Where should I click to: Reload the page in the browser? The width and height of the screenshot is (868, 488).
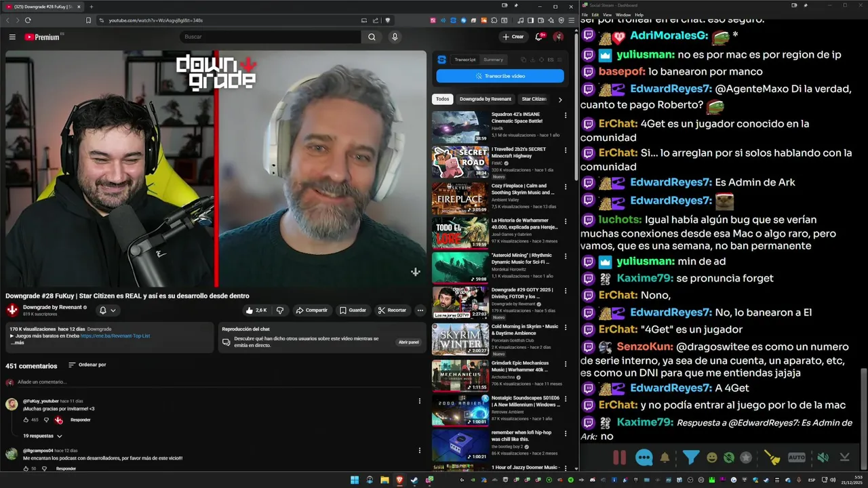28,20
